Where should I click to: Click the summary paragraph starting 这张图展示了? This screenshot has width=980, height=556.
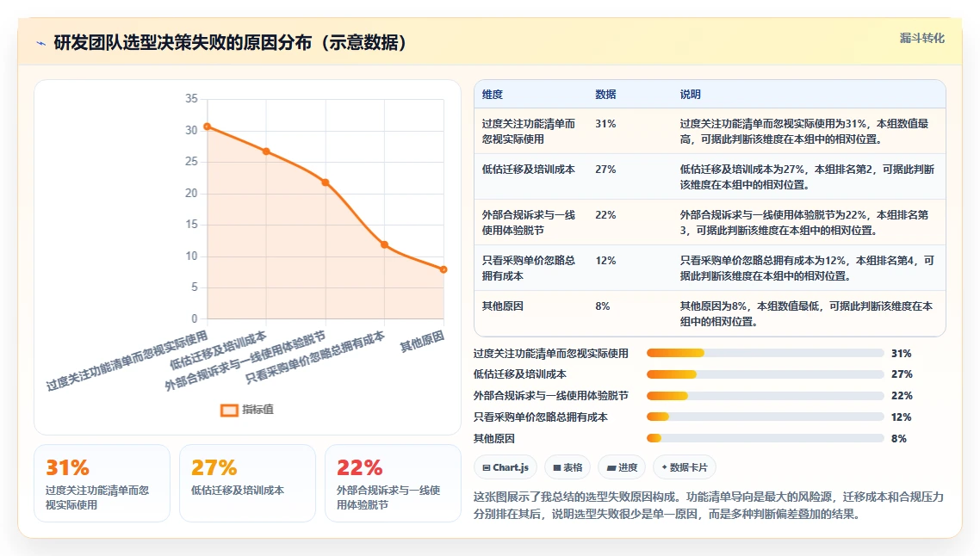(x=708, y=505)
